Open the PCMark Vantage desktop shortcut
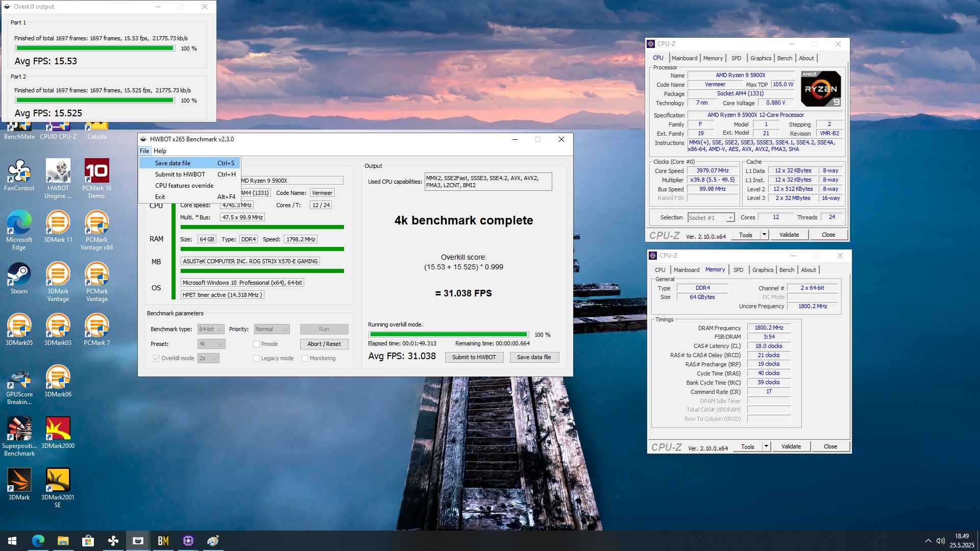This screenshot has height=551, width=980. pyautogui.click(x=96, y=282)
